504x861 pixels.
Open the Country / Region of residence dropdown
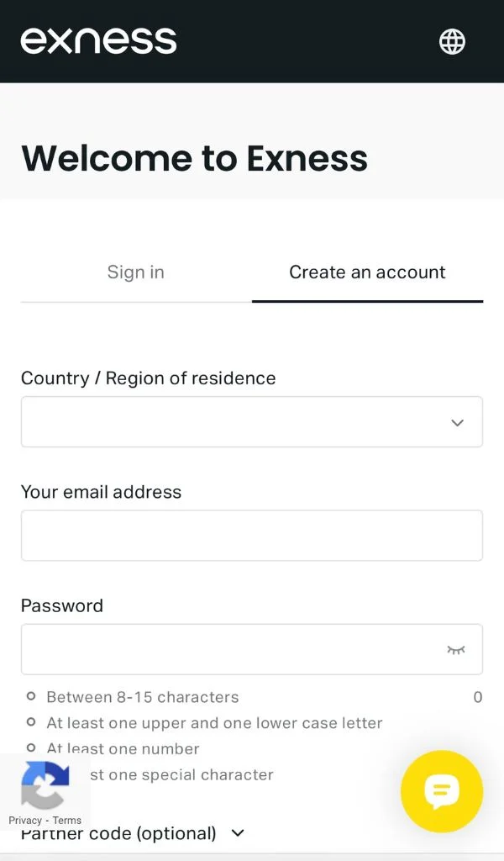click(x=252, y=422)
